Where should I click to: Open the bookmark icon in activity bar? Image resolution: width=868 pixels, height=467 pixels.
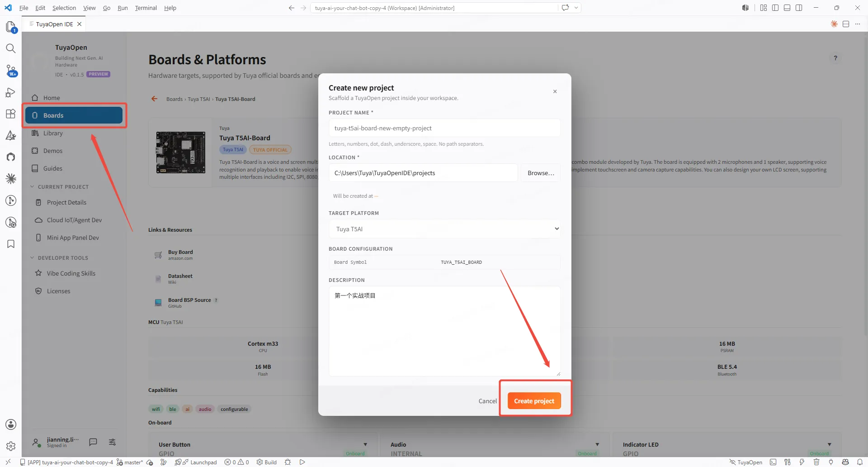[x=11, y=244]
